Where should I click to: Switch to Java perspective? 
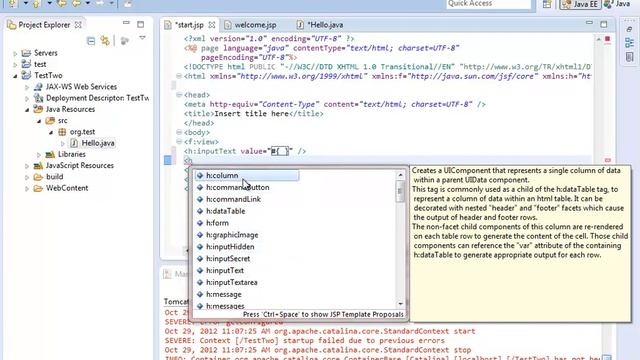618,4
